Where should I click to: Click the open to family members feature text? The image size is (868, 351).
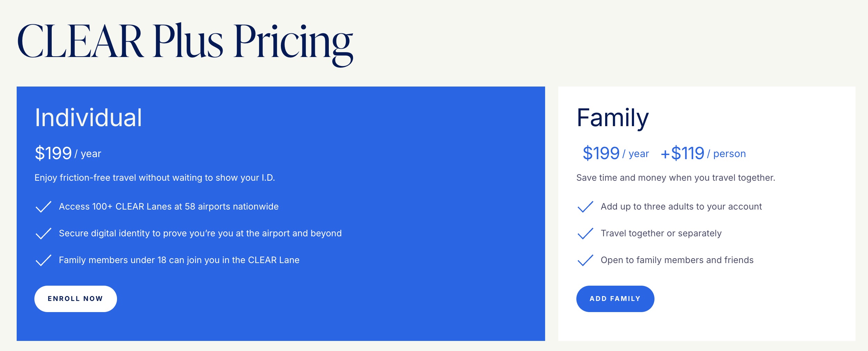point(677,260)
